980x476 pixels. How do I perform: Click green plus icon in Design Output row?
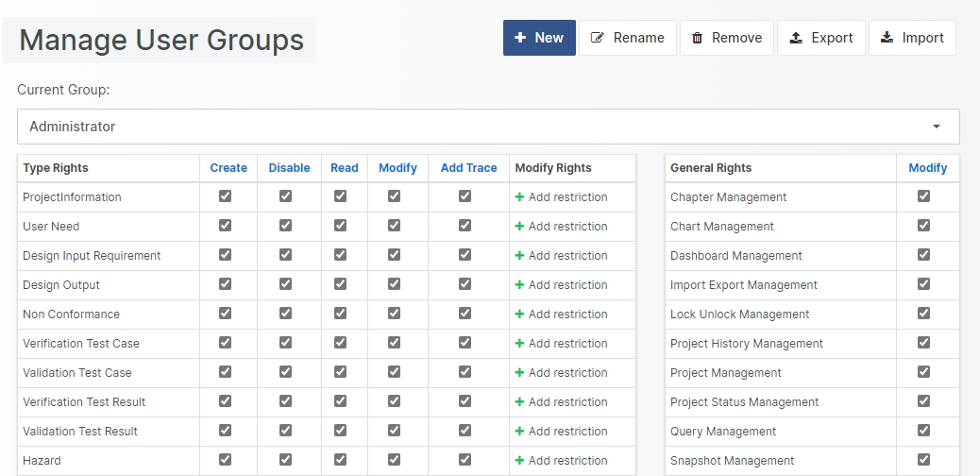pyautogui.click(x=519, y=285)
